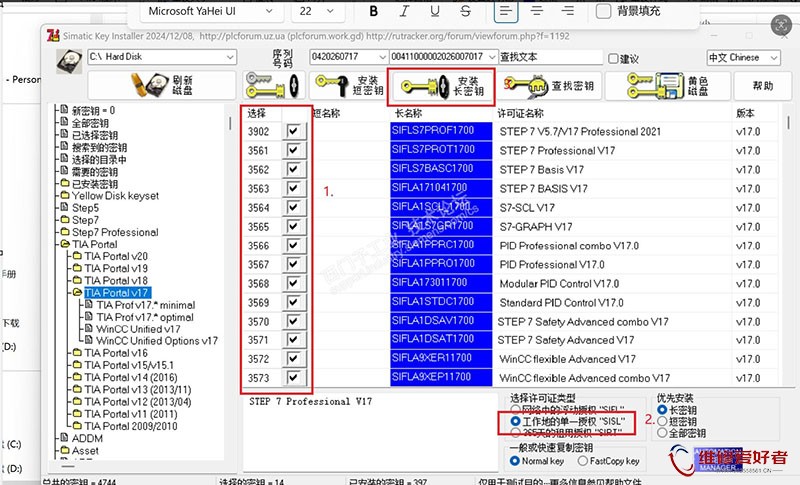Click the Help (帮助) button
Image resolution: width=800 pixels, height=485 pixels.
pyautogui.click(x=763, y=85)
